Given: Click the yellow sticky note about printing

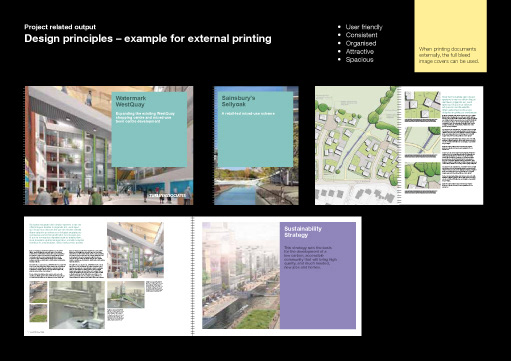Looking at the screenshot, I should pyautogui.click(x=450, y=36).
